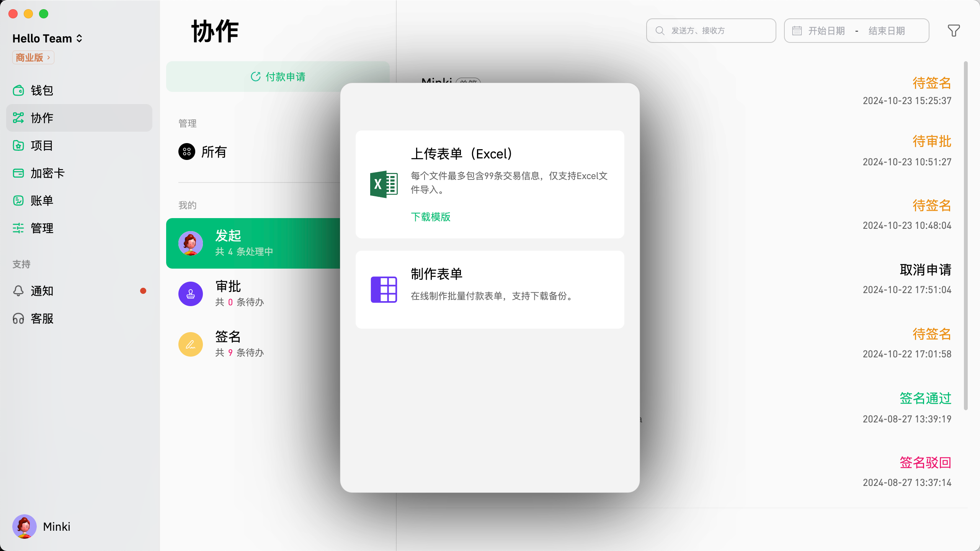Expand the 商业版 plan chevron
Viewport: 980px width, 551px height.
pyautogui.click(x=48, y=58)
